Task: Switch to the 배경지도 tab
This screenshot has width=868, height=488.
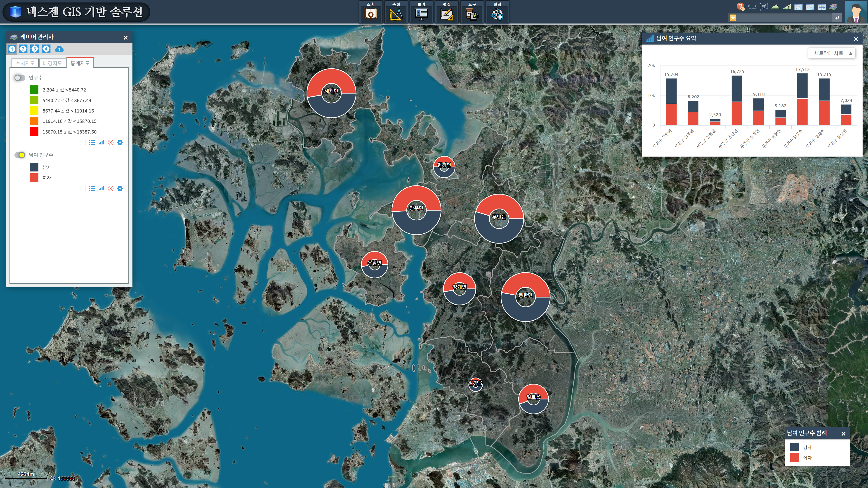Action: (x=53, y=63)
